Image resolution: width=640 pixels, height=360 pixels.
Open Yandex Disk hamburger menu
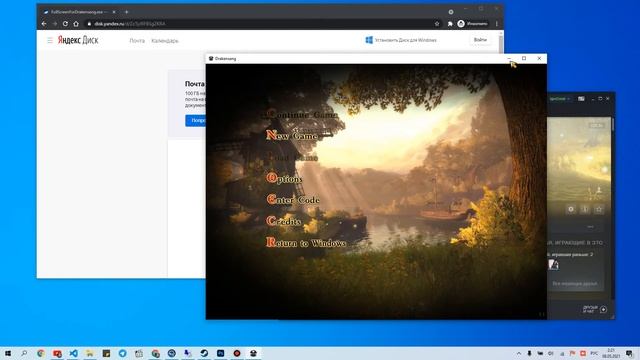pyautogui.click(x=50, y=40)
